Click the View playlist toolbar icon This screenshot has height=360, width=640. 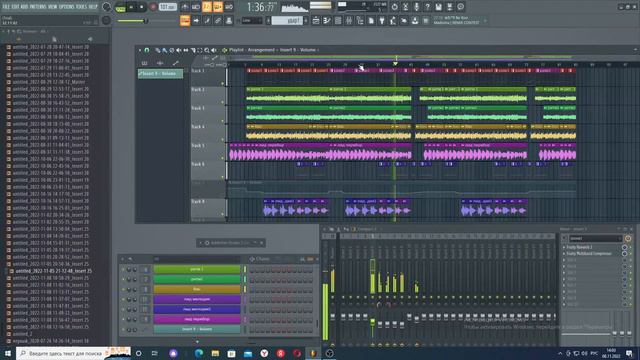(x=316, y=20)
